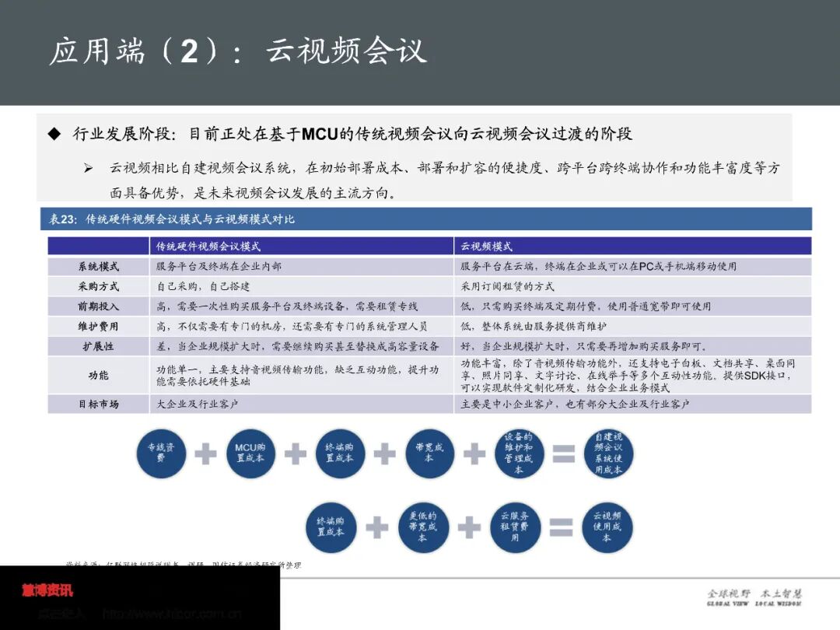Click the 慧博资讯 logo
The width and height of the screenshot is (840, 630).
47,590
